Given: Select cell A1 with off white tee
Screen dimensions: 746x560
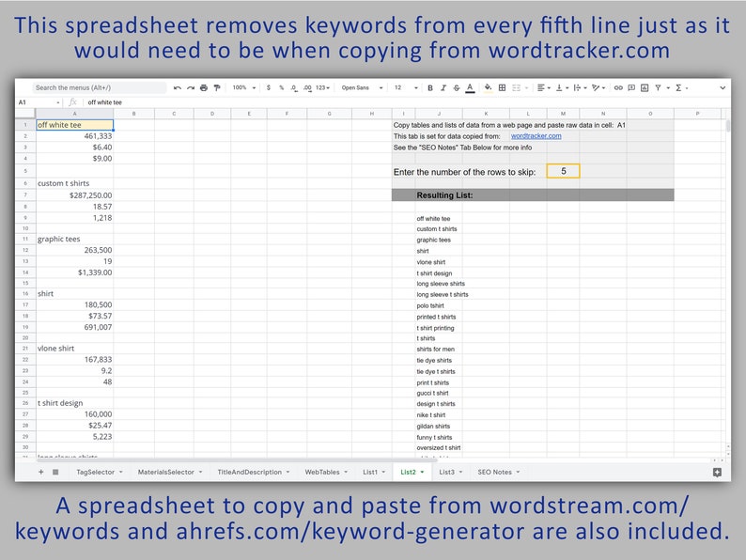Looking at the screenshot, I should (75, 125).
